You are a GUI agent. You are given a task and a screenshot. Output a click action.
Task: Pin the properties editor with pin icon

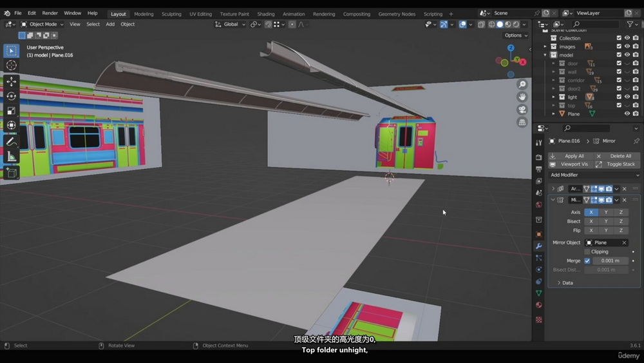[636, 141]
